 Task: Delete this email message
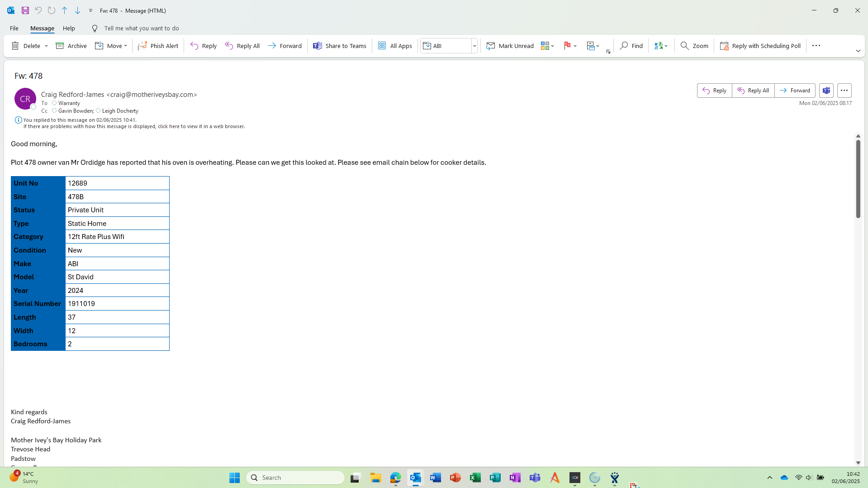26,46
